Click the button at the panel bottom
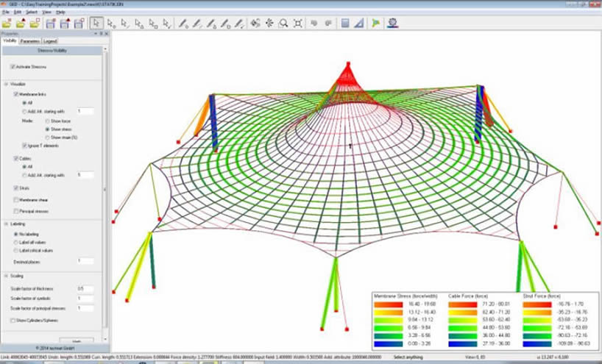The height and width of the screenshot is (364, 602). tap(82, 340)
